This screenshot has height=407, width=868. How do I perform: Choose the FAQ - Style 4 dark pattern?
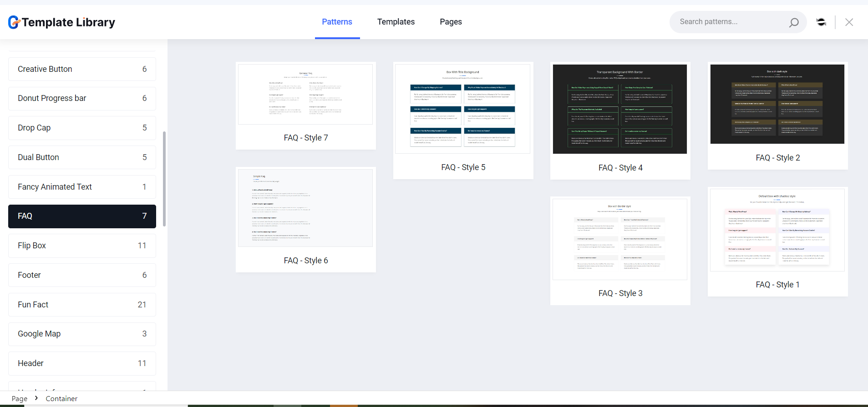point(619,109)
